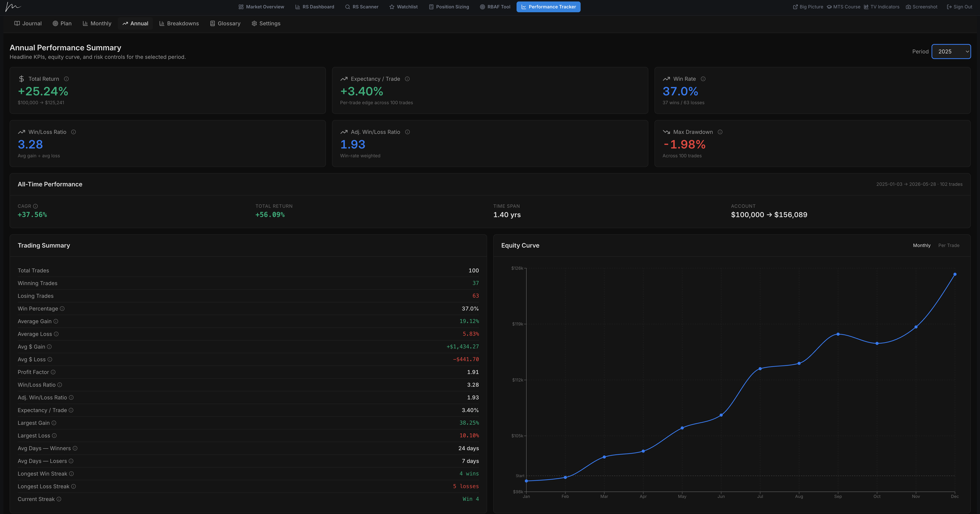Switch equity curve to Per Trade view

949,245
